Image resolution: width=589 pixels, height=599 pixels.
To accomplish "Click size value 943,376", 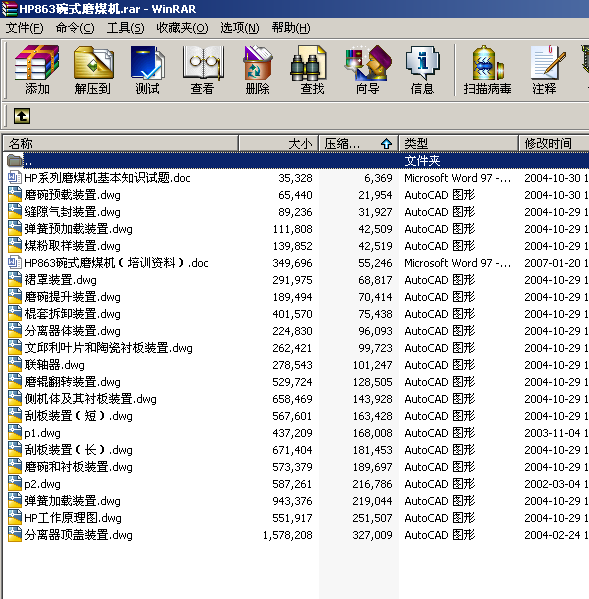I will tap(292, 501).
